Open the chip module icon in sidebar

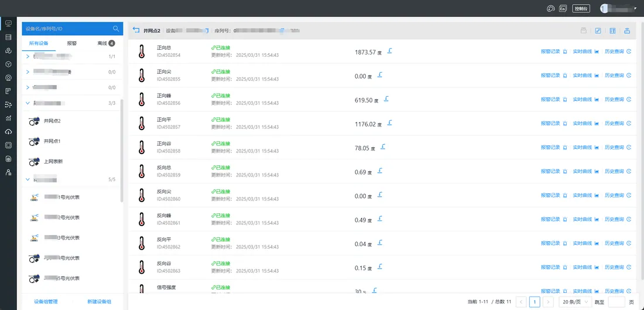[8, 145]
